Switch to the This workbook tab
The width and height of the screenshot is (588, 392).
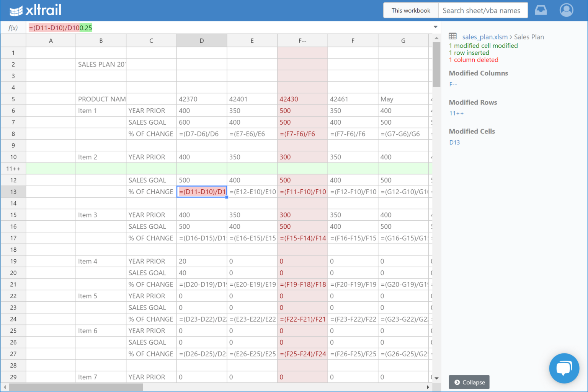(410, 10)
